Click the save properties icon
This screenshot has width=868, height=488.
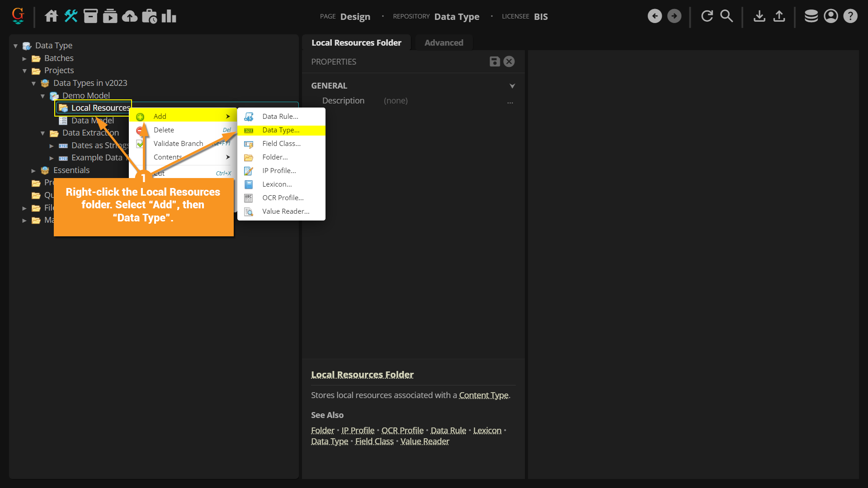pos(495,61)
